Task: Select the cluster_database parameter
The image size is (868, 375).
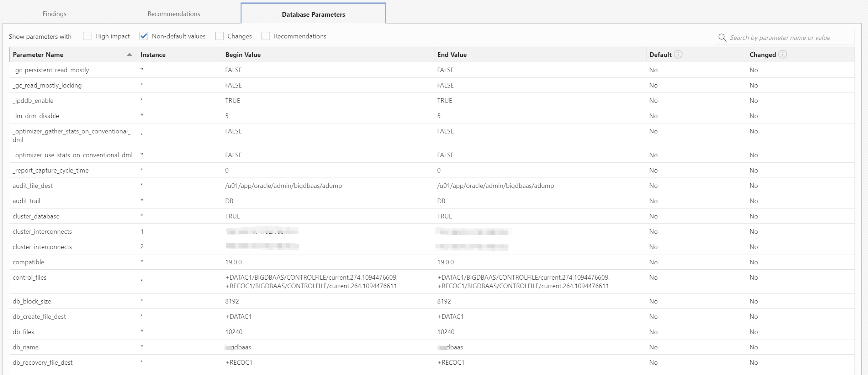Action: click(36, 216)
